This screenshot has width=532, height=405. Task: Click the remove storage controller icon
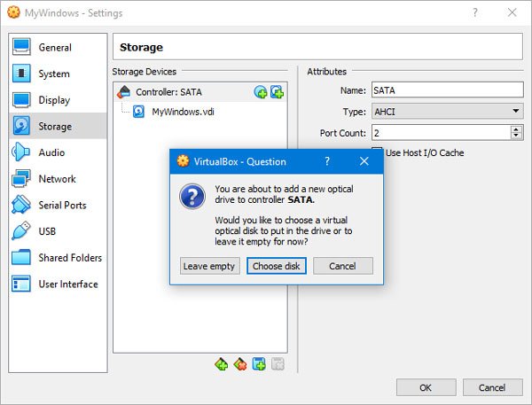click(240, 363)
